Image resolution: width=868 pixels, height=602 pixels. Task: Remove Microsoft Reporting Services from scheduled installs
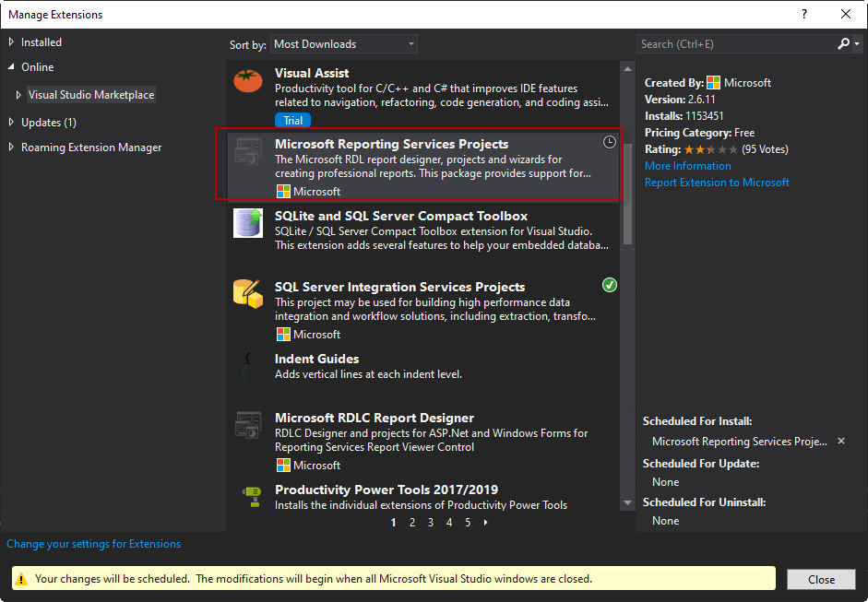[841, 442]
